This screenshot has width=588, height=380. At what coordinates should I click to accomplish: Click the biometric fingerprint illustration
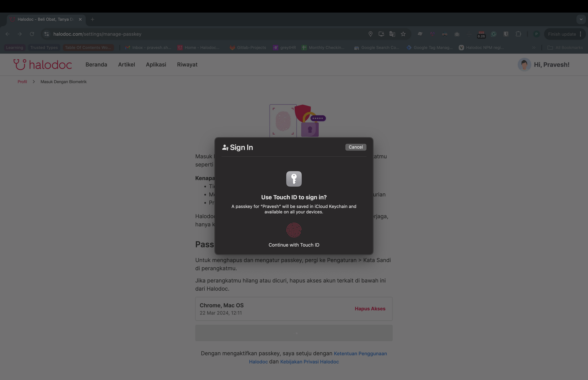pyautogui.click(x=297, y=121)
